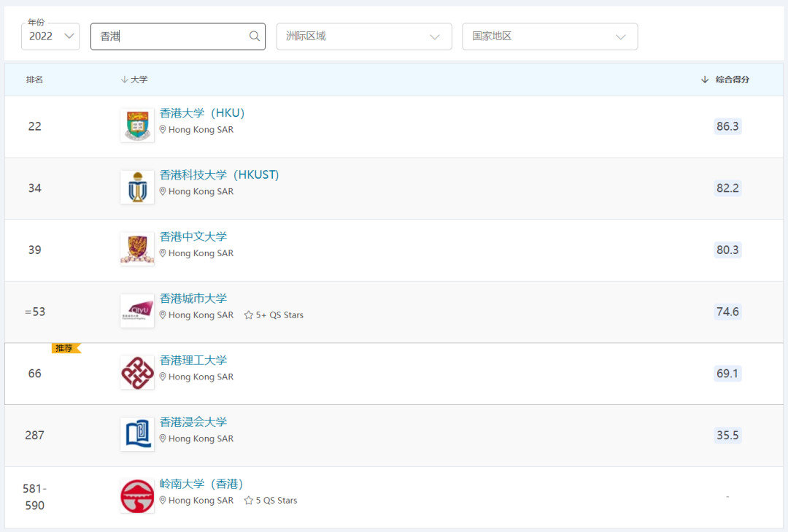This screenshot has width=788, height=532.
Task: Click the location pin under 岭南大学
Action: tap(162, 501)
